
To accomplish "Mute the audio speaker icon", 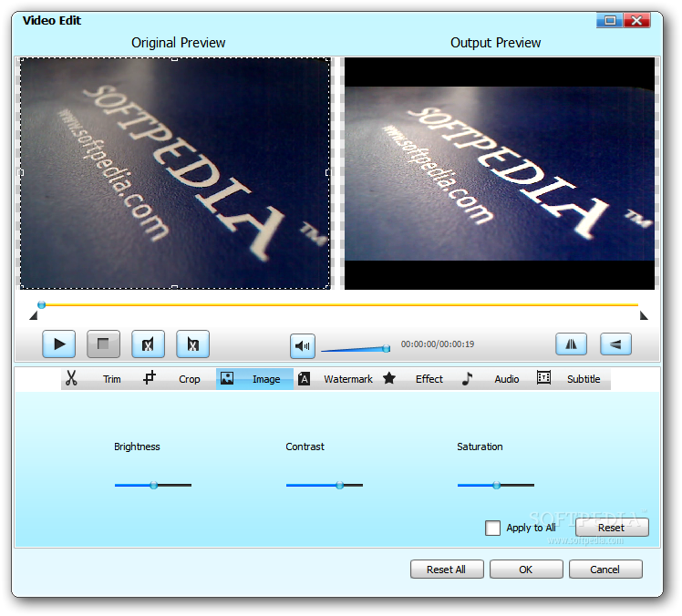I will point(303,346).
